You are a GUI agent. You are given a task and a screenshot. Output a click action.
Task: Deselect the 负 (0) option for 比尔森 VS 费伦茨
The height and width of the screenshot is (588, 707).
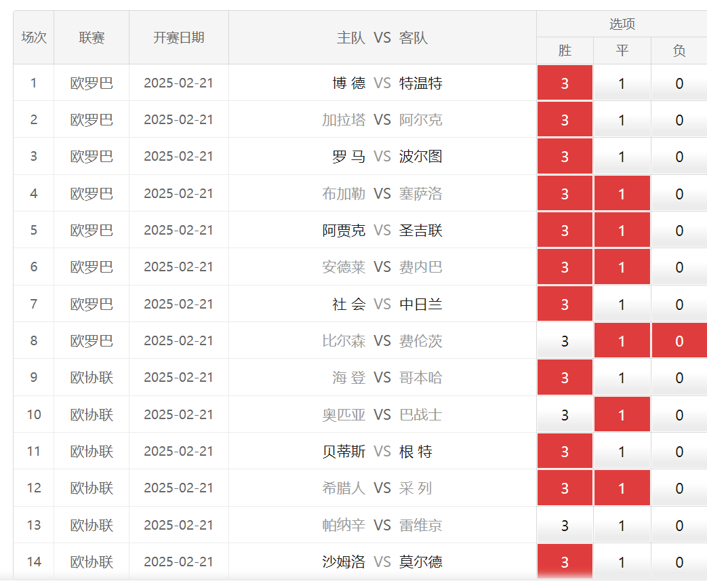[x=679, y=341]
